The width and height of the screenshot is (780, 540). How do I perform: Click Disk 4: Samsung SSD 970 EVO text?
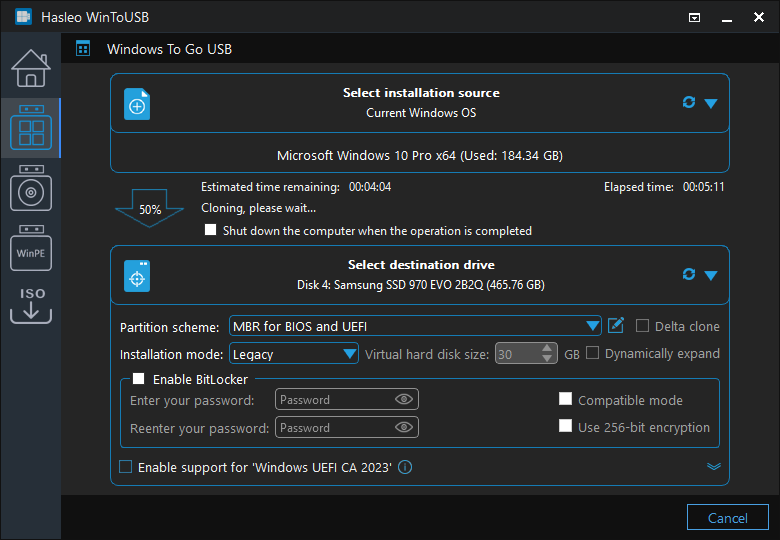[421, 284]
